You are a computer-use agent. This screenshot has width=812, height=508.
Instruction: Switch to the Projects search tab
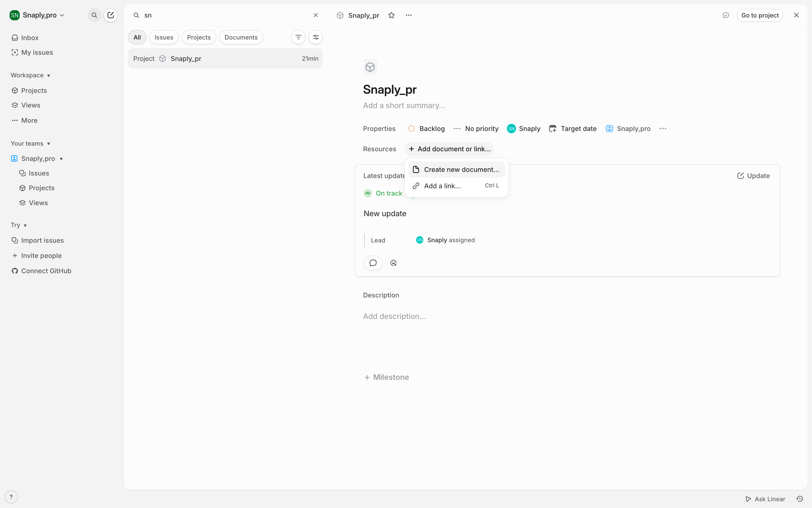[x=199, y=37]
